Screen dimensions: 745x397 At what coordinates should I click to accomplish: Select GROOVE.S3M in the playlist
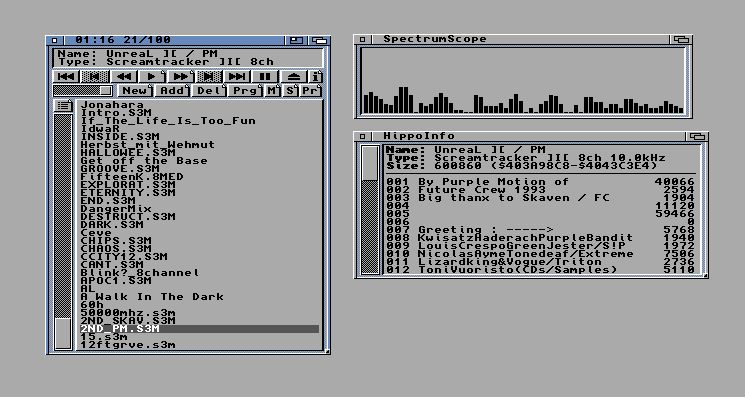coord(200,169)
